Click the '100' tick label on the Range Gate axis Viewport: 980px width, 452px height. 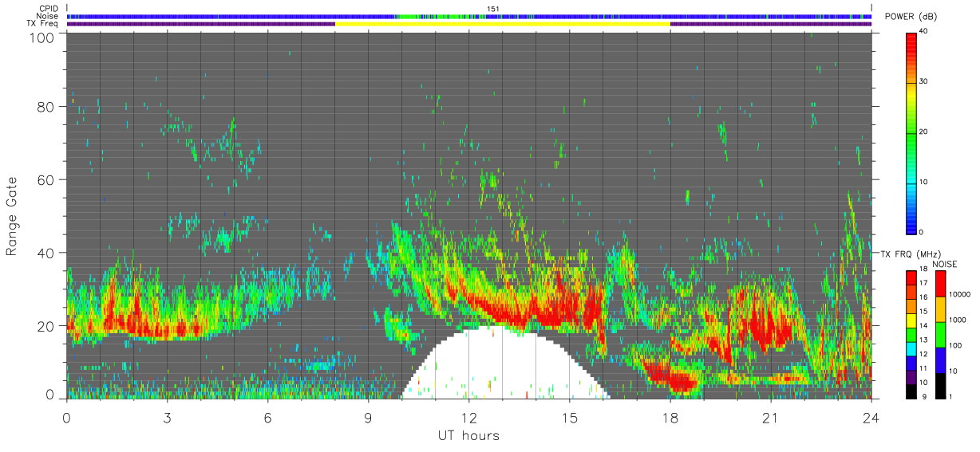point(43,37)
